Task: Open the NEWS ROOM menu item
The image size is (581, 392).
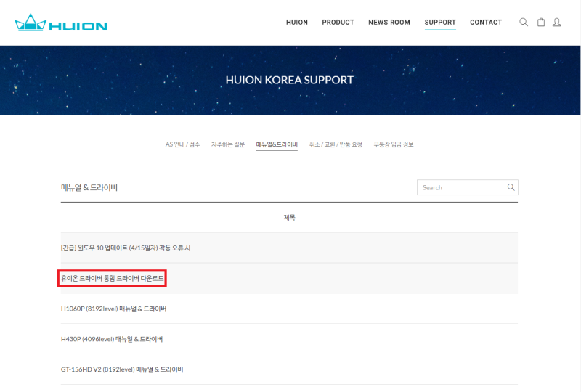Action: [x=389, y=23]
